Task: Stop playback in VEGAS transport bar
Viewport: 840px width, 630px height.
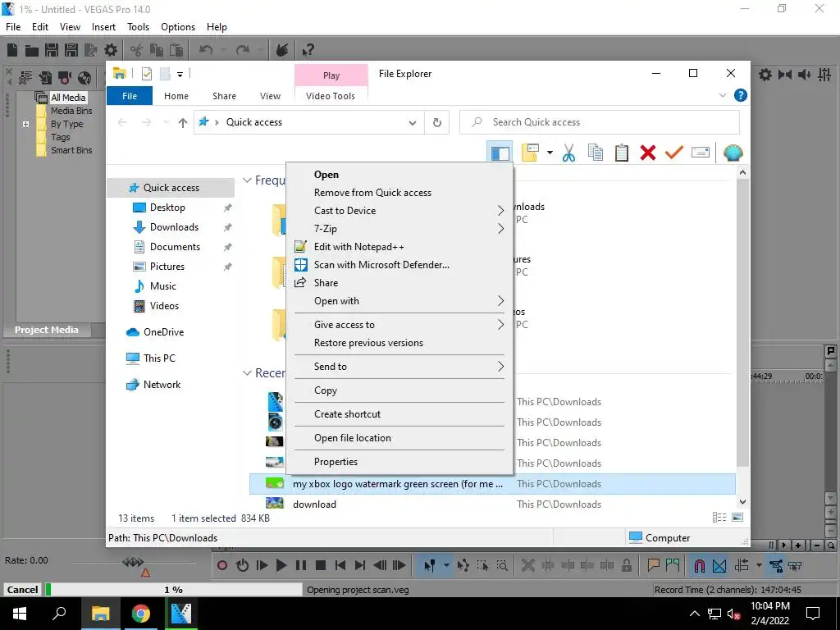Action: pyautogui.click(x=321, y=565)
